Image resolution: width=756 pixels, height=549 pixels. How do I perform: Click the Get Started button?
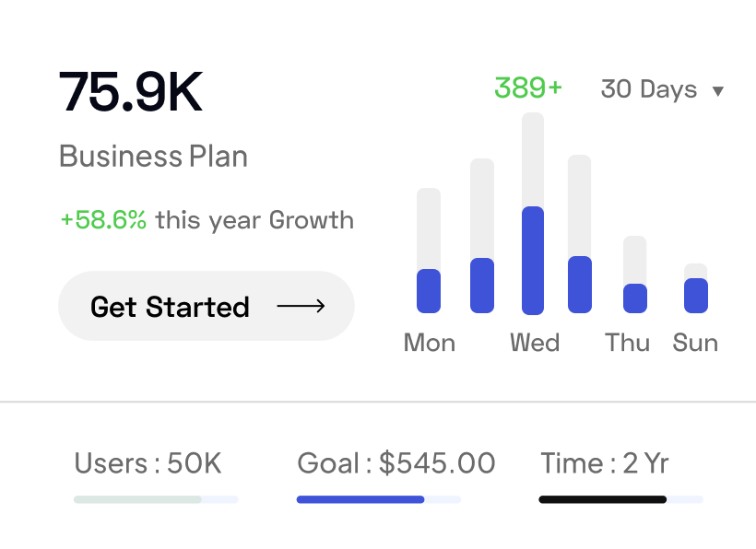point(206,306)
